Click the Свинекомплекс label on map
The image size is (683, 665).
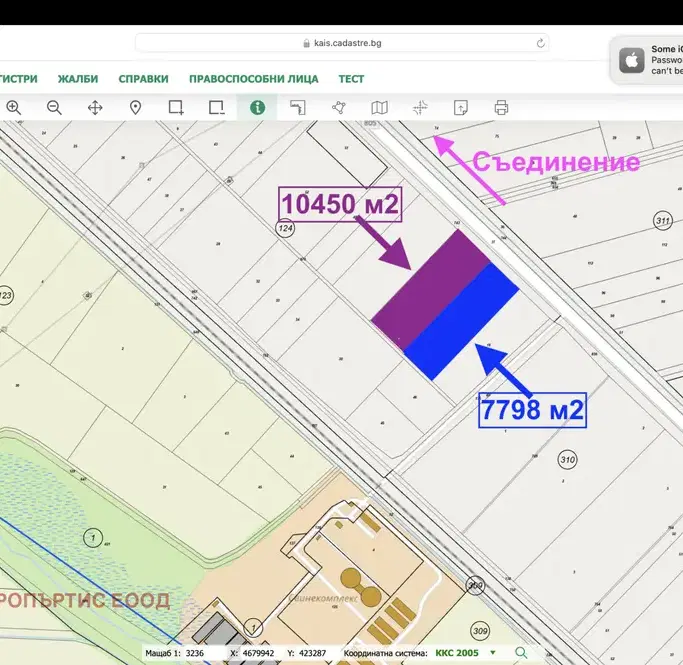[x=323, y=598]
